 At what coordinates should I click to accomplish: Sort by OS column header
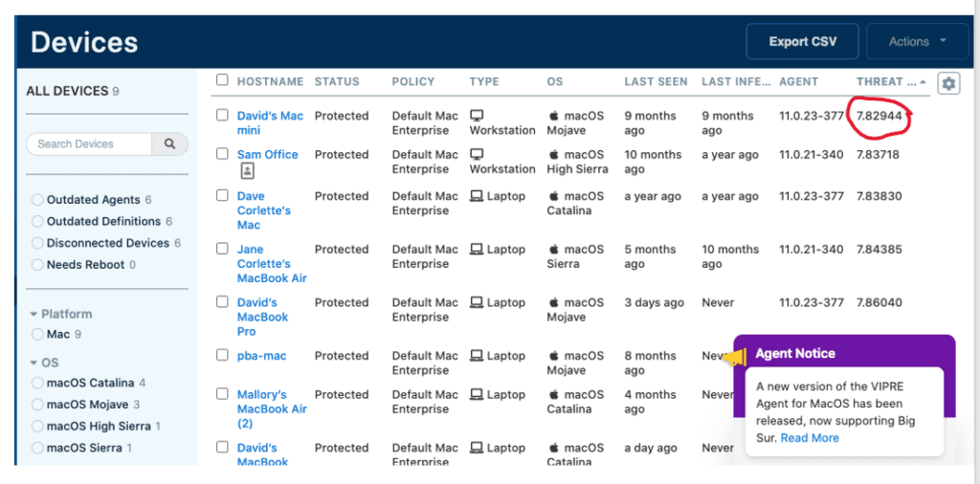pyautogui.click(x=555, y=81)
